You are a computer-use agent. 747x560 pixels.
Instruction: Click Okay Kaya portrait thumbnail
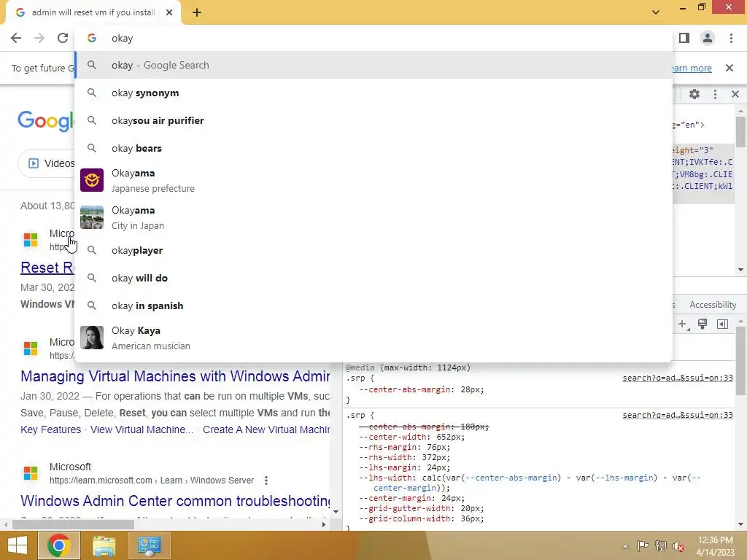coord(92,338)
